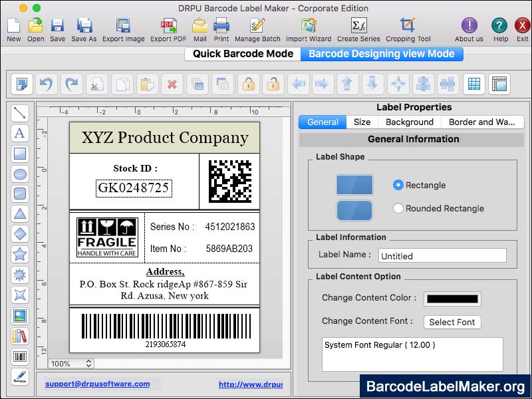Select the GK0248725 text on label
Image resolution: width=532 pixels, height=399 pixels.
pyautogui.click(x=134, y=188)
